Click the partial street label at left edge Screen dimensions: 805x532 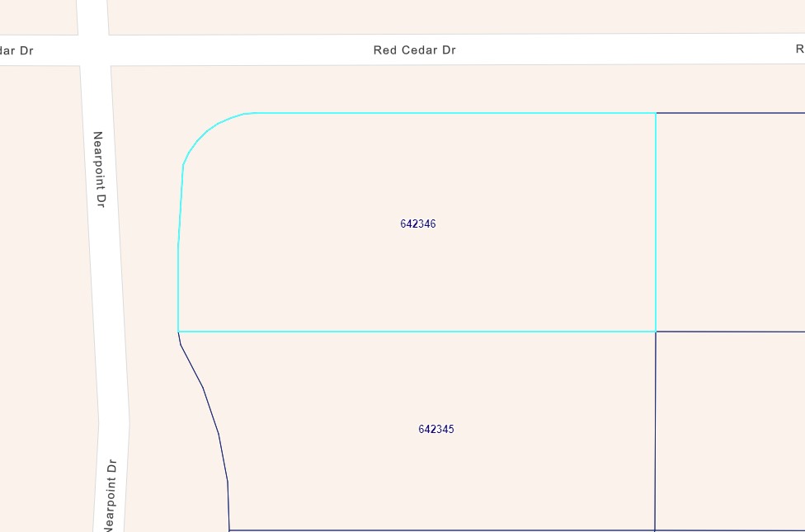pyautogui.click(x=16, y=50)
